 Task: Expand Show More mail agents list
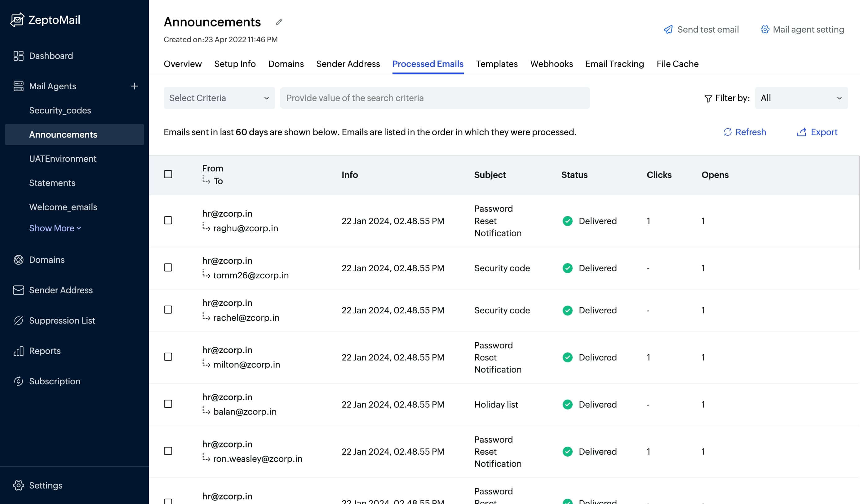tap(55, 228)
